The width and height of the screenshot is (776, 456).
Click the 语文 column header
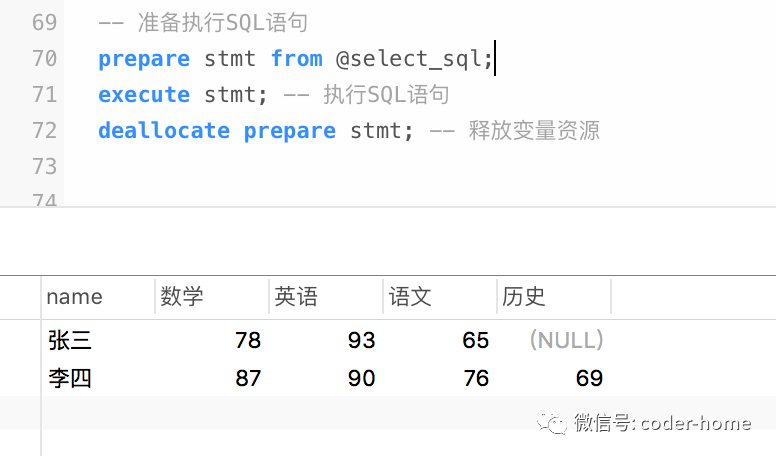tap(410, 297)
